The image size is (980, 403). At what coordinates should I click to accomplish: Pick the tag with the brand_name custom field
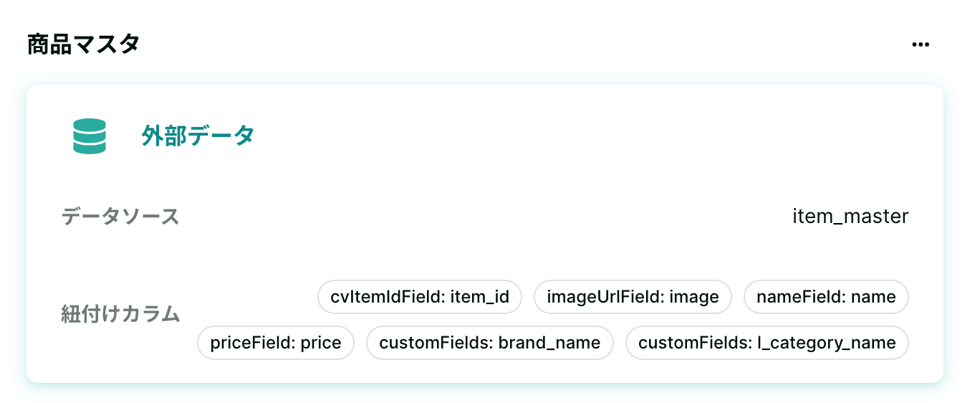[490, 343]
